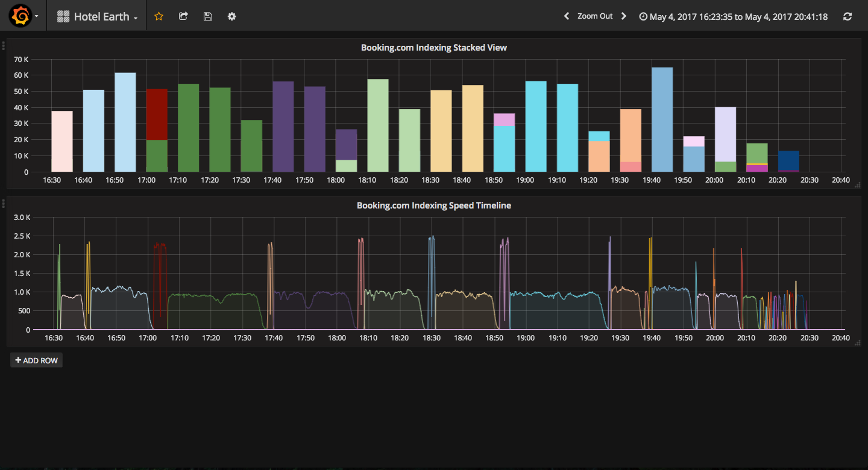The width and height of the screenshot is (868, 470).
Task: Open the Grafana logo main menu
Action: (x=24, y=16)
